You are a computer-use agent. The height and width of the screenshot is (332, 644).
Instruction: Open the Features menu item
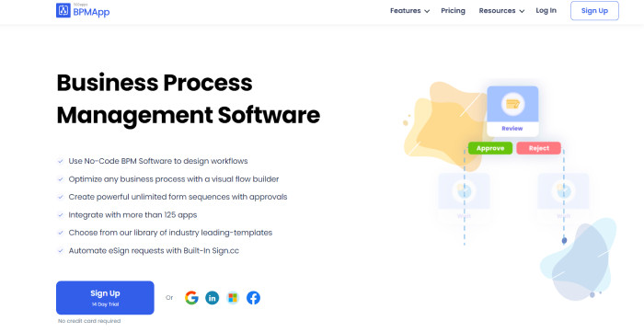406,11
